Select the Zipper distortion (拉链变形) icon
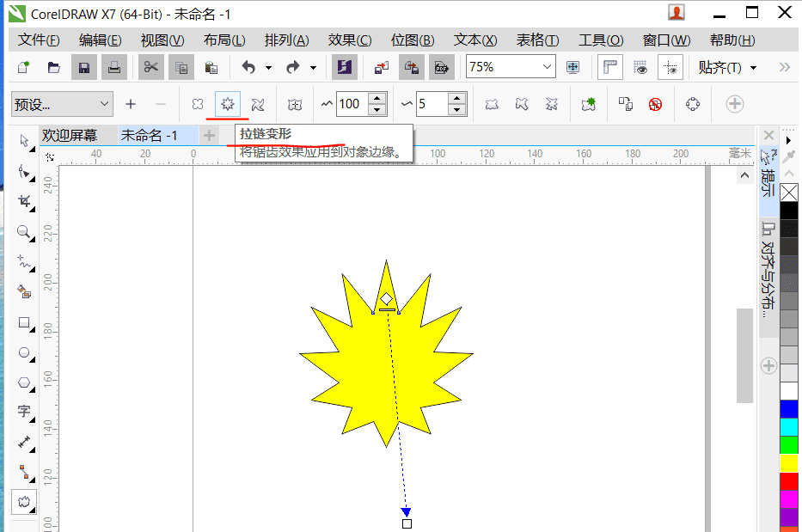 click(228, 104)
